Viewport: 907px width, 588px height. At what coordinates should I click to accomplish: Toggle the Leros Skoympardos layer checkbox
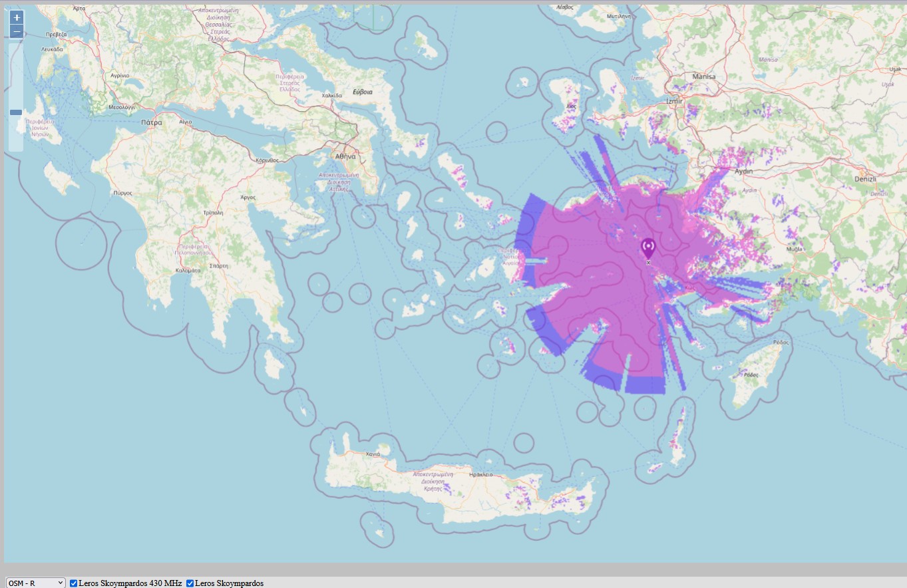click(x=190, y=583)
